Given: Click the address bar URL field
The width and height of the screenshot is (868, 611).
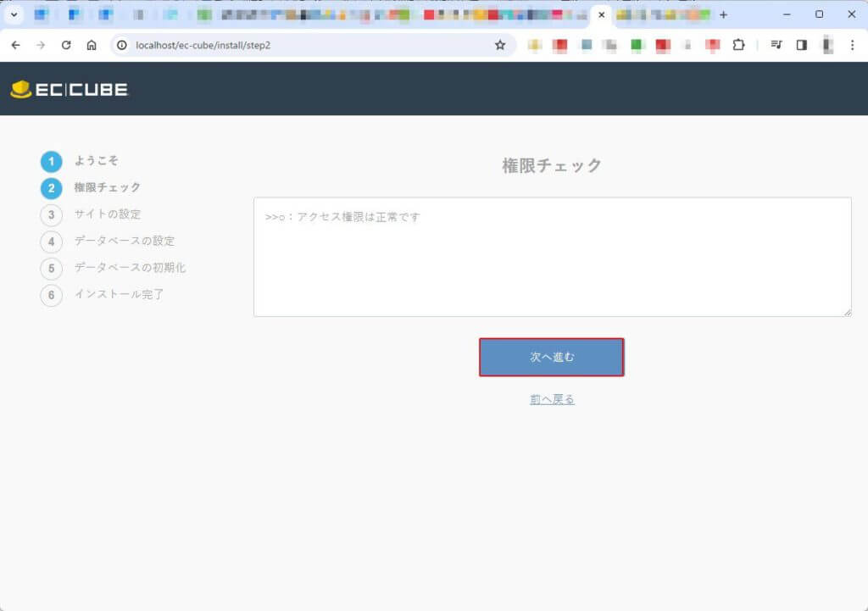Looking at the screenshot, I should (305, 45).
